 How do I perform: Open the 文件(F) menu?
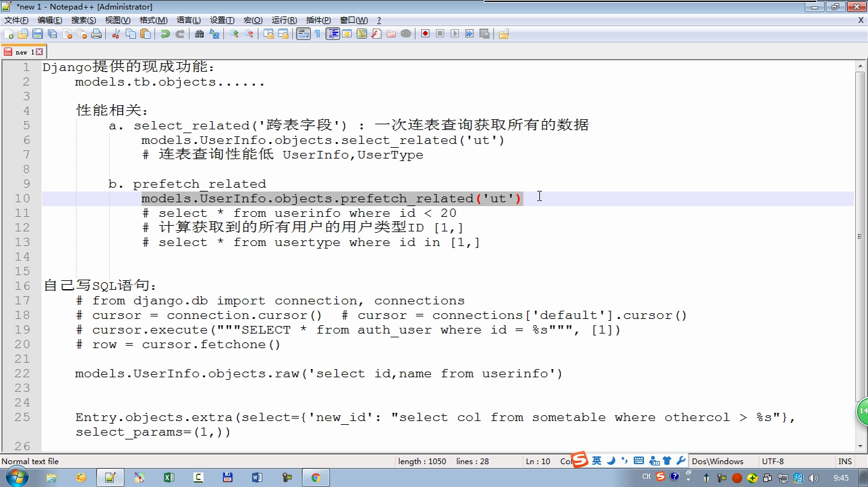(16, 20)
